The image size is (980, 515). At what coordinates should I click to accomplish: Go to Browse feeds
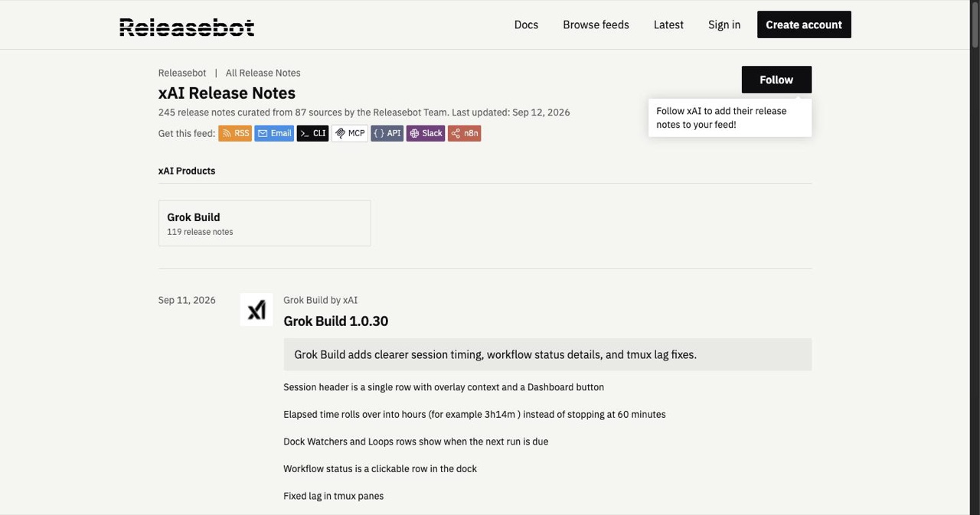point(596,24)
